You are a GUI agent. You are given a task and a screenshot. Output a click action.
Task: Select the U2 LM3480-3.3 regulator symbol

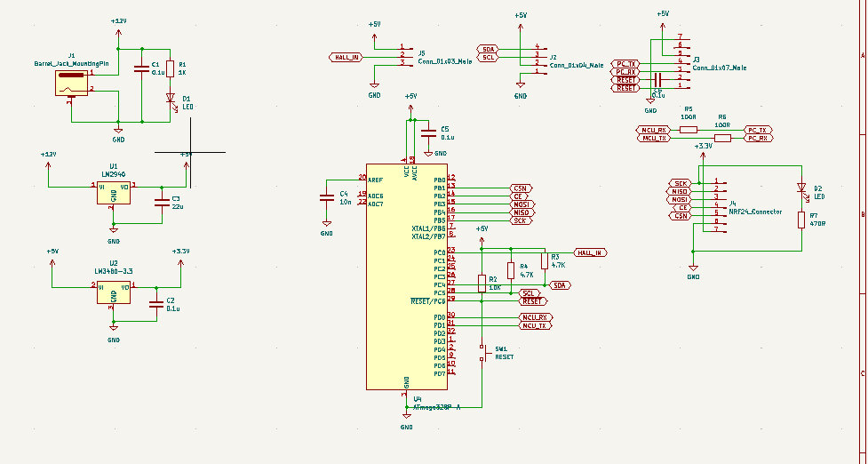[114, 292]
